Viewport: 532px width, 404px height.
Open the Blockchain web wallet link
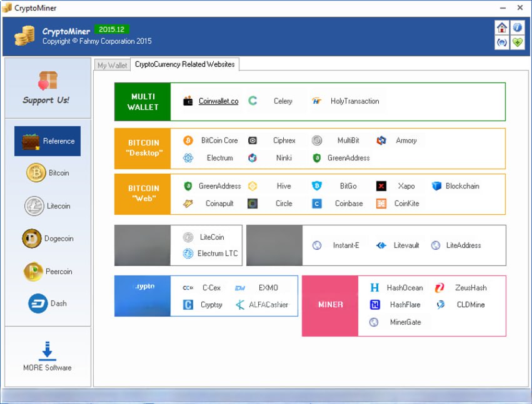click(x=462, y=186)
